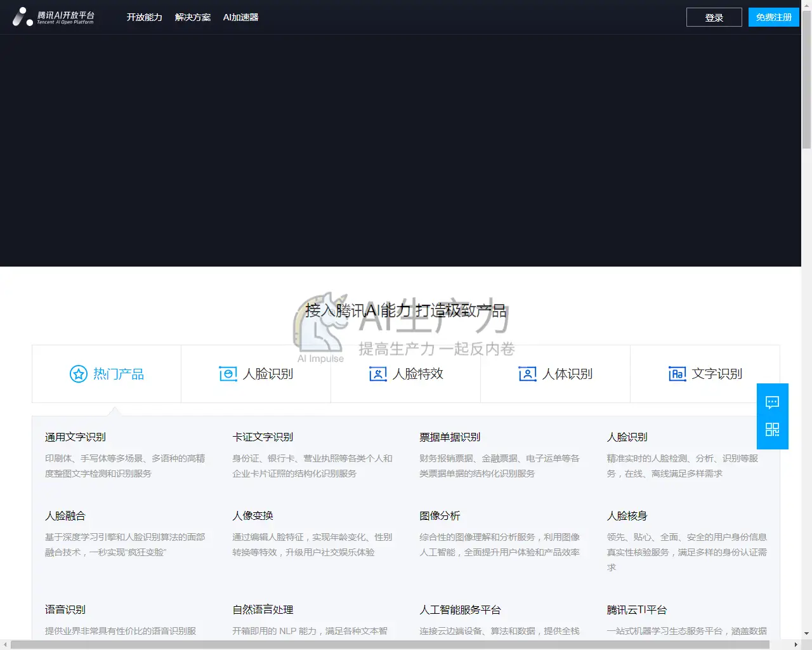Click the horizontal scrollbar left arrow

(5, 645)
